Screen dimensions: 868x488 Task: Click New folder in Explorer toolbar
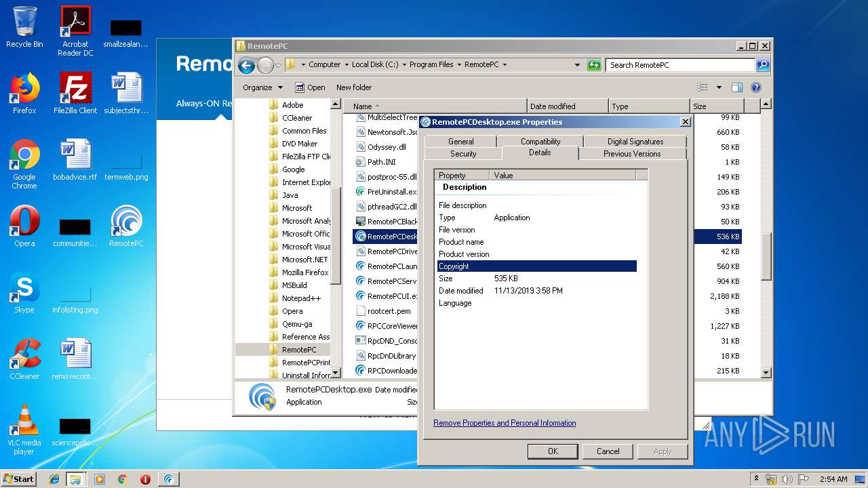point(354,87)
